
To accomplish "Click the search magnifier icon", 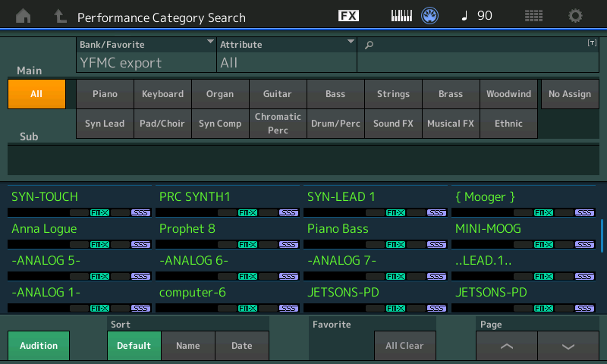I will [x=370, y=45].
